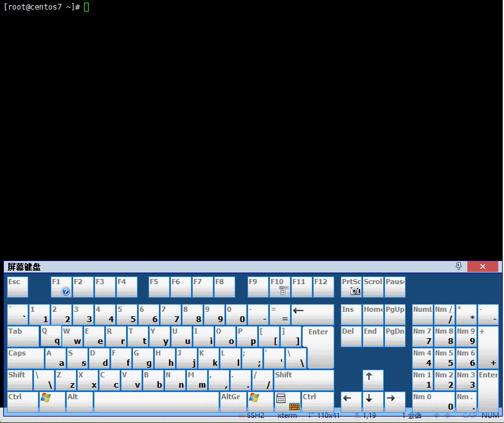Click the numpad plus key
The width and height of the screenshot is (504, 423).
tap(488, 347)
